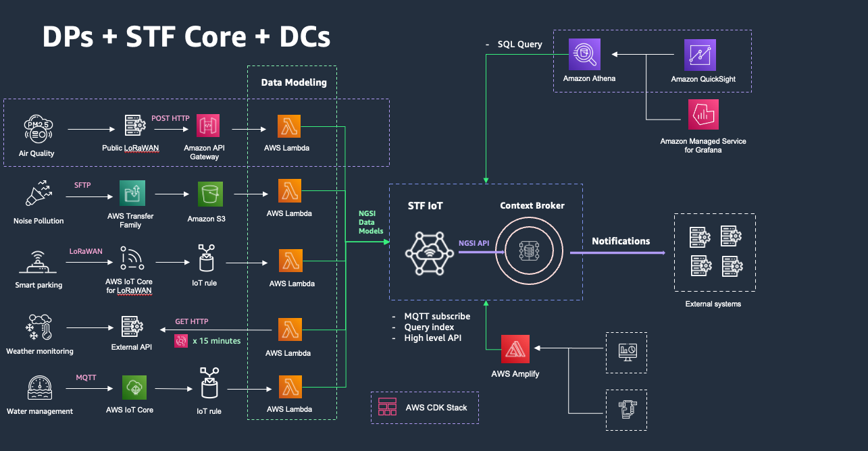Image resolution: width=868 pixels, height=451 pixels.
Task: Select the "Smart parking" label
Action: [39, 285]
